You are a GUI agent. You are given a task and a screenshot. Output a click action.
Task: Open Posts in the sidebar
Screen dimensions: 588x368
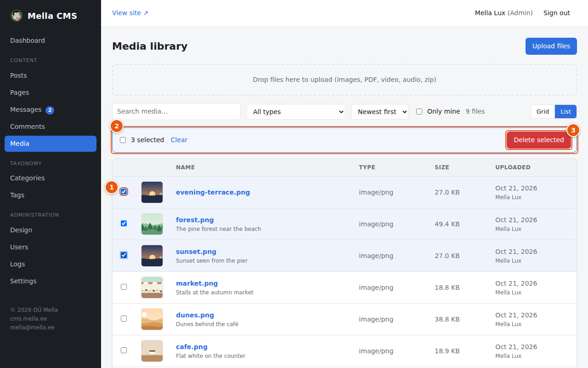pyautogui.click(x=51, y=75)
